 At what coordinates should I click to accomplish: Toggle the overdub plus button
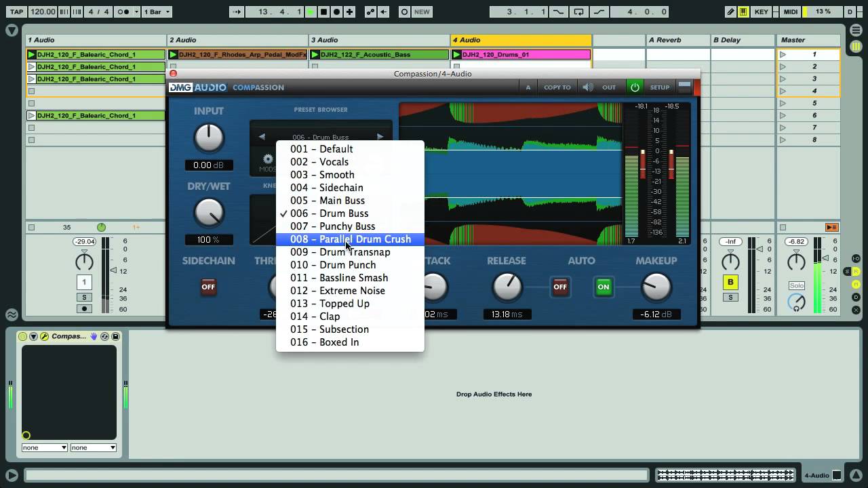click(349, 12)
